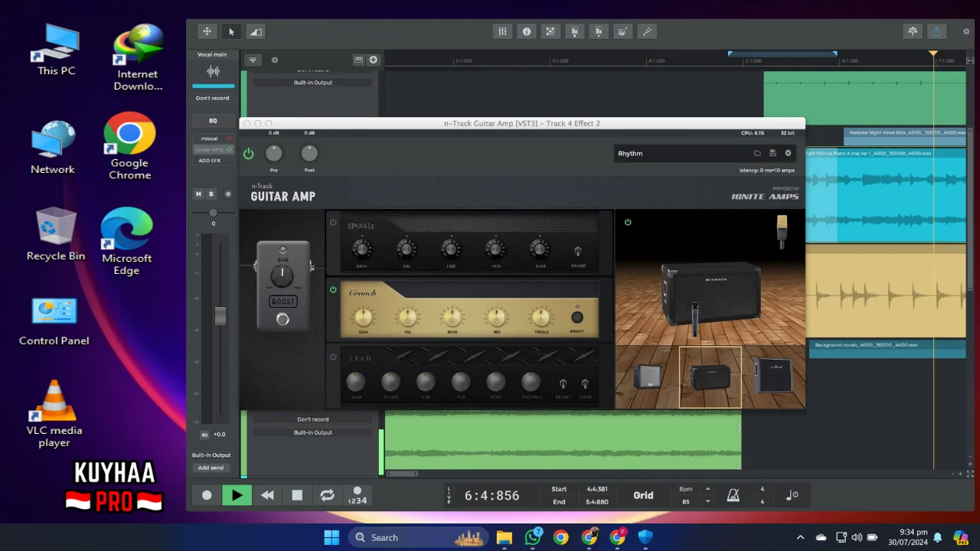Click Add send button
The image size is (980, 551).
tap(211, 468)
